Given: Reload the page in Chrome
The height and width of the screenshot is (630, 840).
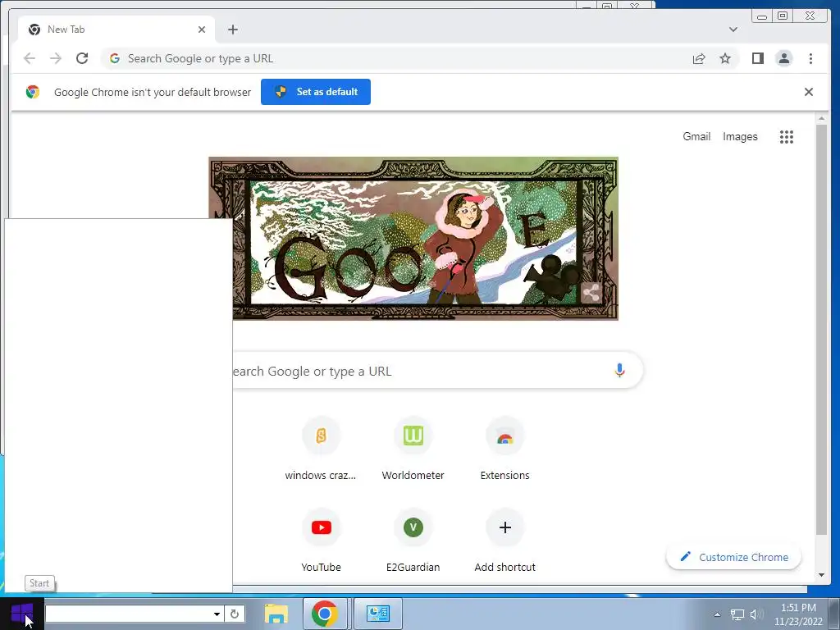Looking at the screenshot, I should (x=82, y=58).
